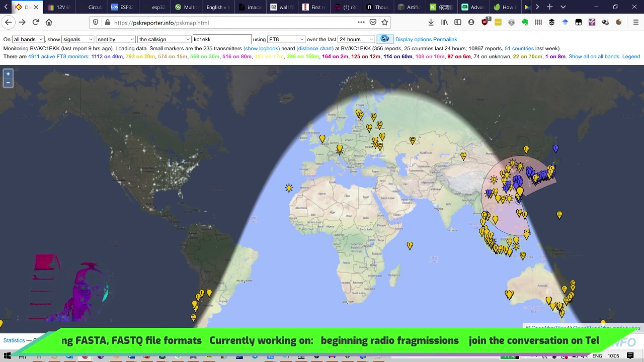
Task: Open the stacked layers extension icon
Action: click(552, 22)
